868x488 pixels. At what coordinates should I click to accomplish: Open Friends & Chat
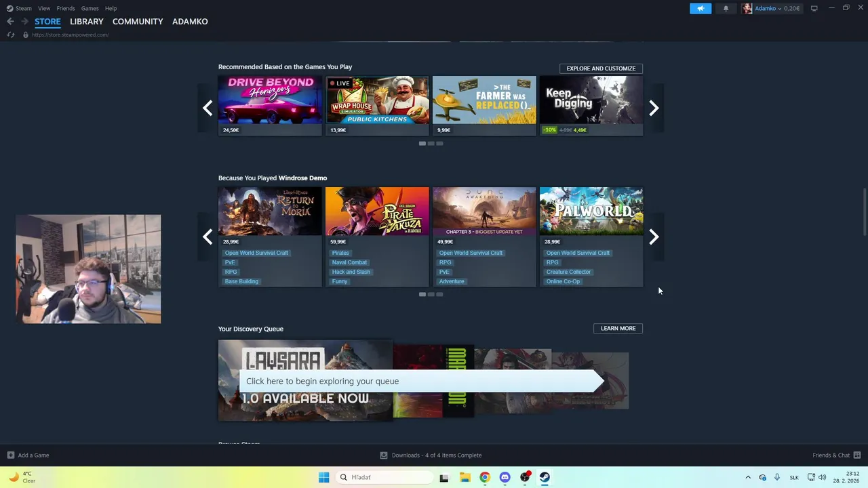(836, 455)
